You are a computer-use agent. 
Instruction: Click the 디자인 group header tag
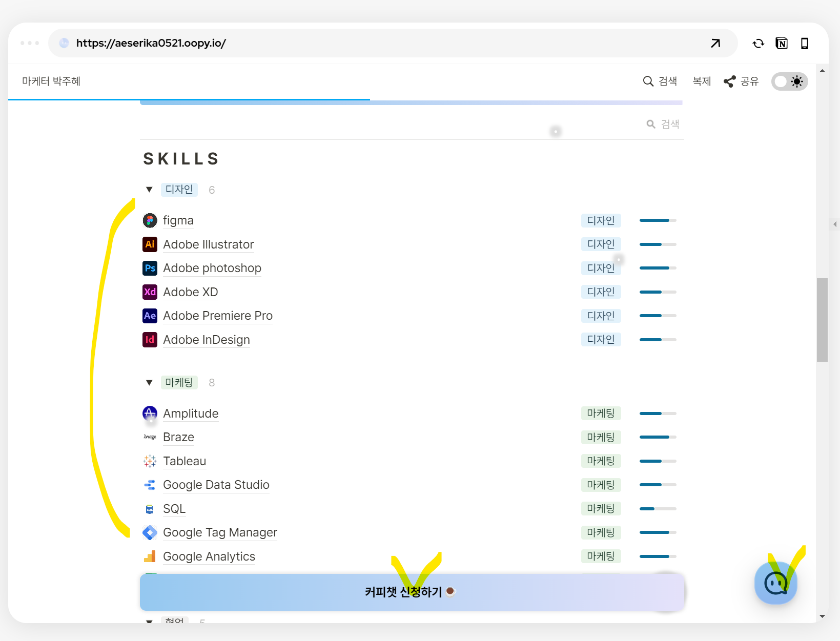coord(179,190)
